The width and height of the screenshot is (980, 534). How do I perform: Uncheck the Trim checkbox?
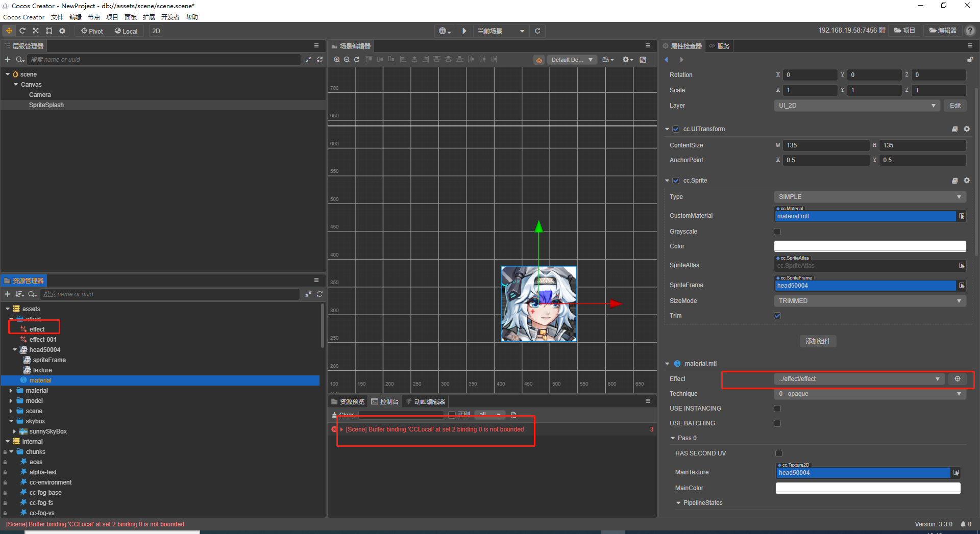[777, 316]
